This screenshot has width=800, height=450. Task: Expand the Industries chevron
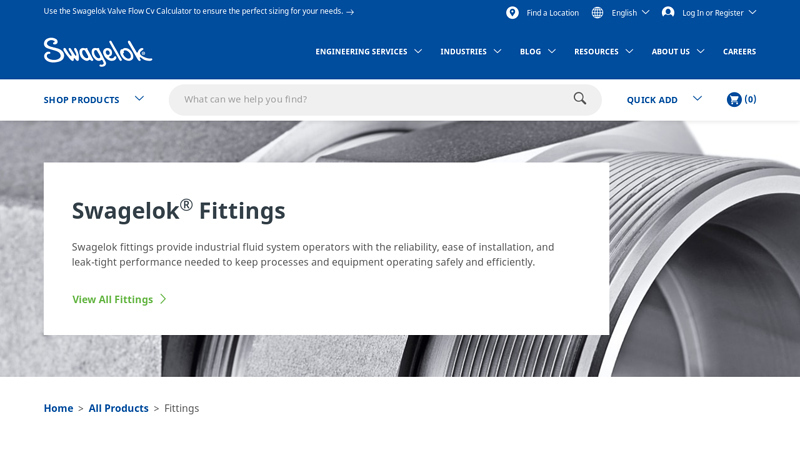[497, 51]
